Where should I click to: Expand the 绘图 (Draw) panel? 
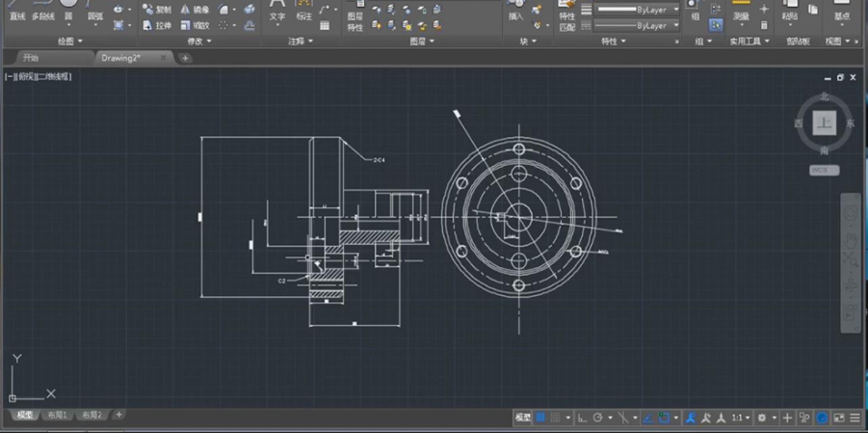coord(70,41)
